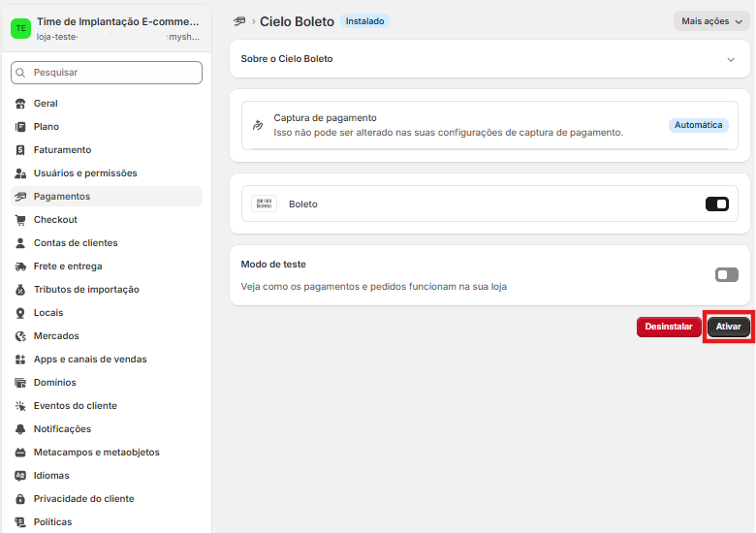756x533 pixels.
Task: Click the Notificações bell icon
Action: (20, 429)
